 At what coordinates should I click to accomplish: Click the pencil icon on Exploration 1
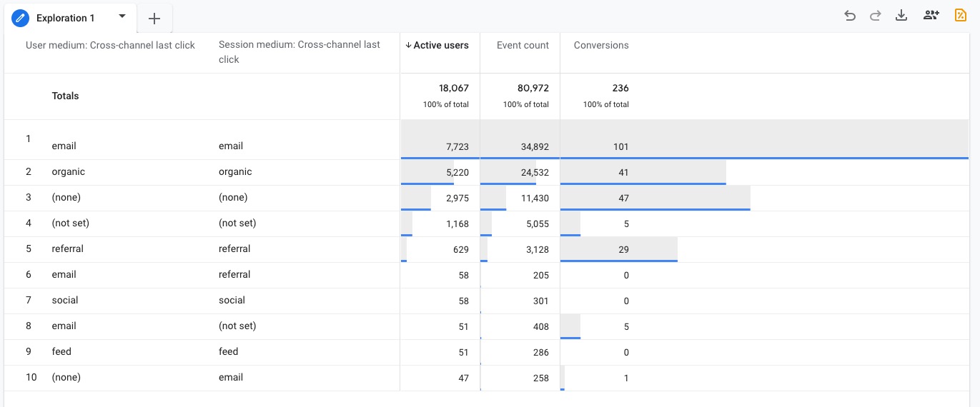pyautogui.click(x=21, y=18)
